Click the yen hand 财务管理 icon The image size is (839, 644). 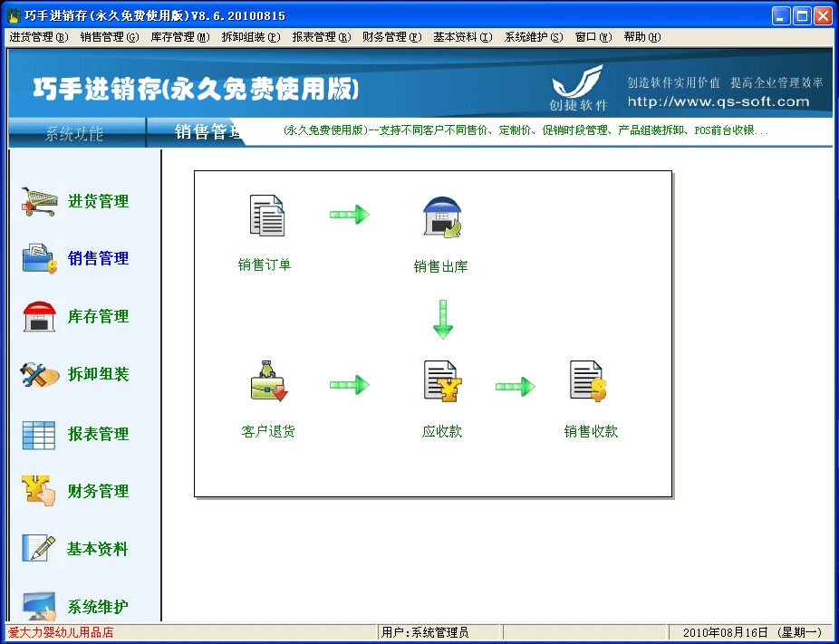point(39,491)
